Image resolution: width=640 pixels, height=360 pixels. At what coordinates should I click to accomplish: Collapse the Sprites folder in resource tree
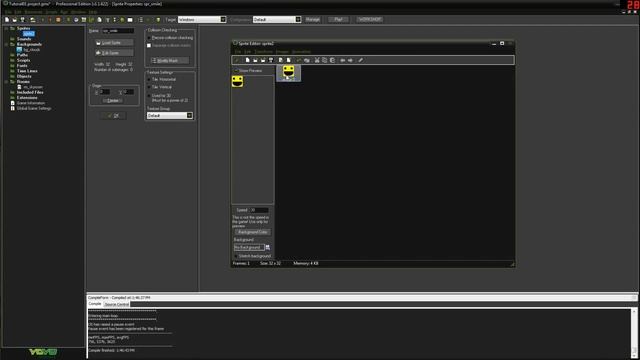coord(6,29)
